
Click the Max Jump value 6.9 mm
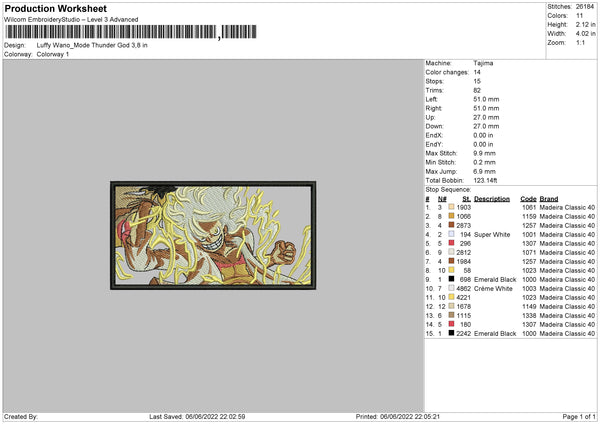(x=484, y=171)
